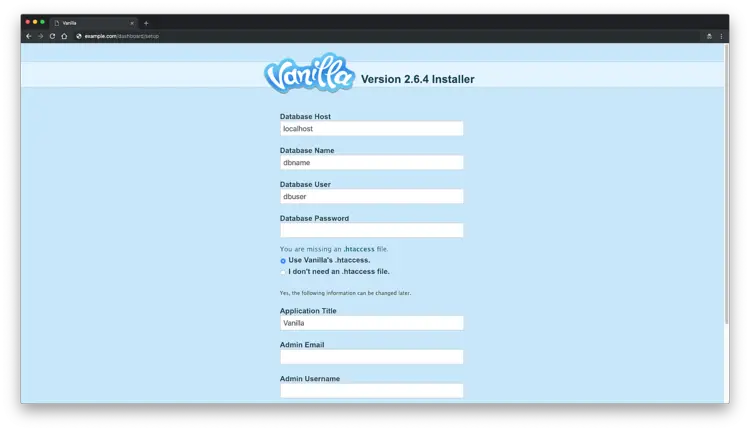
Task: Click the Database Host label
Action: [x=305, y=116]
